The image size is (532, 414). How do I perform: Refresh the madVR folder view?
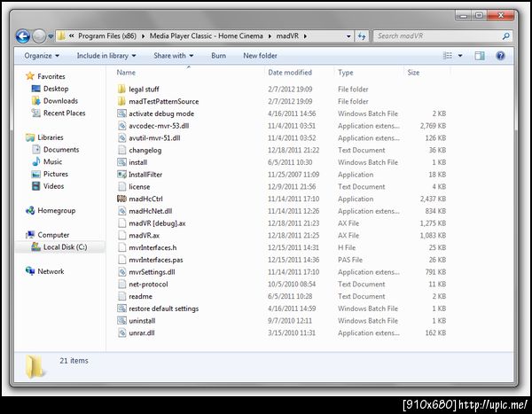362,36
